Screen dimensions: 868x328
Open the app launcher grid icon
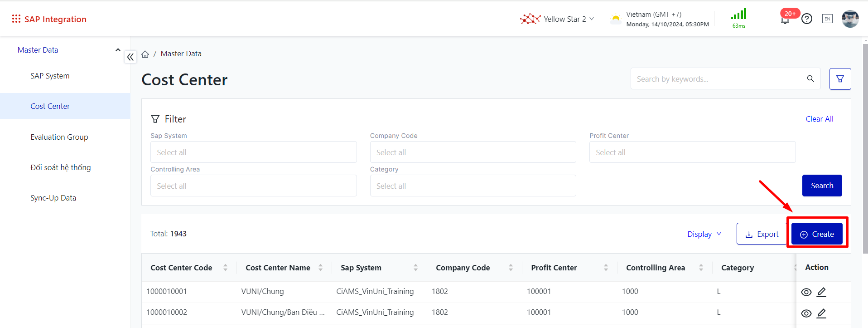(x=16, y=19)
